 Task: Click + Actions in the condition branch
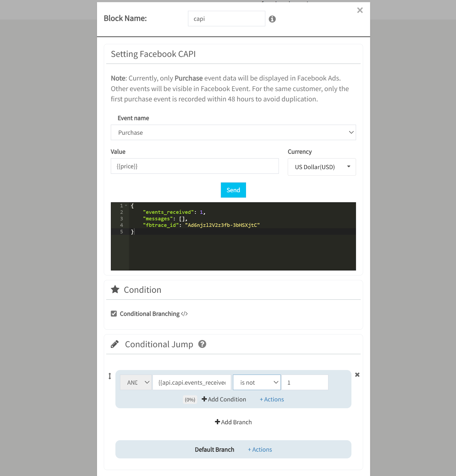pos(272,399)
